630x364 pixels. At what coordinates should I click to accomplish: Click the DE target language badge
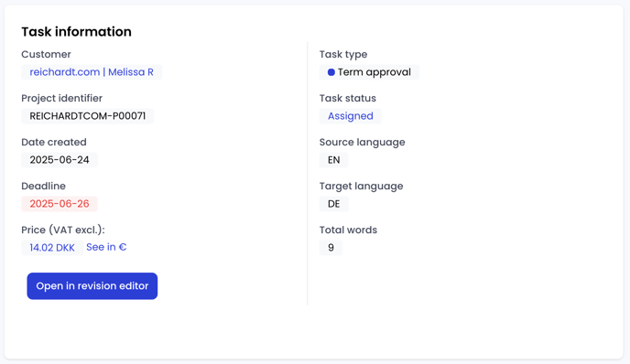(334, 204)
